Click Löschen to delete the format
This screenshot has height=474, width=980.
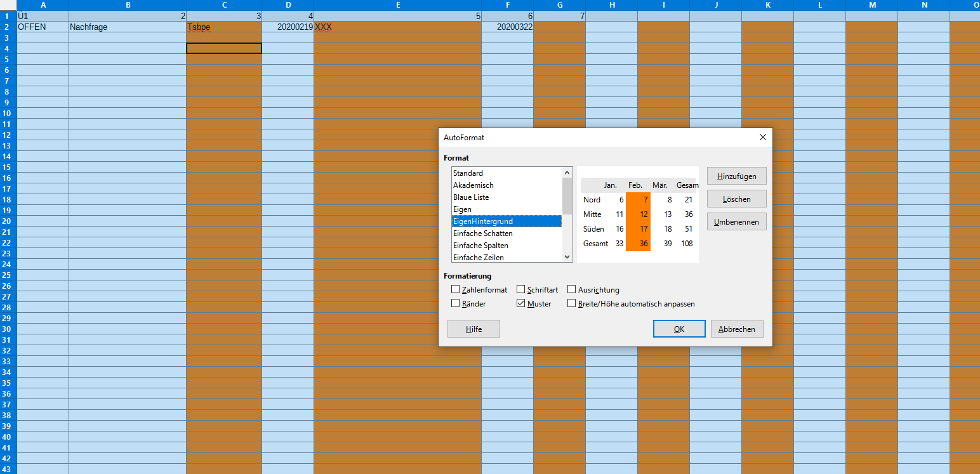point(737,199)
